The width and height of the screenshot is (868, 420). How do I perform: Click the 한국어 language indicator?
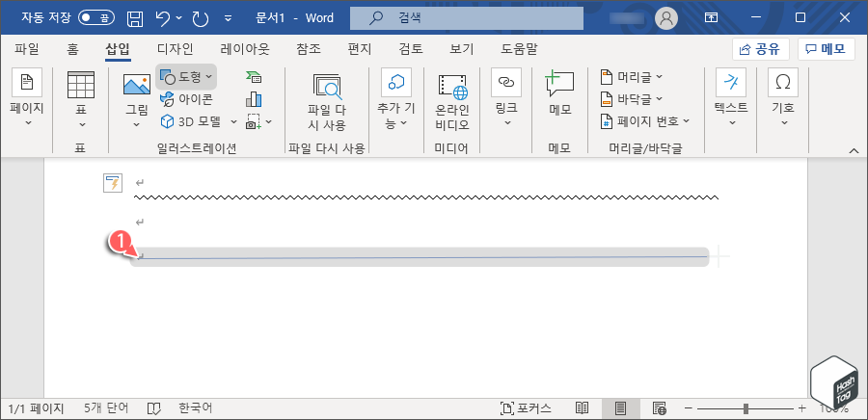(x=196, y=409)
